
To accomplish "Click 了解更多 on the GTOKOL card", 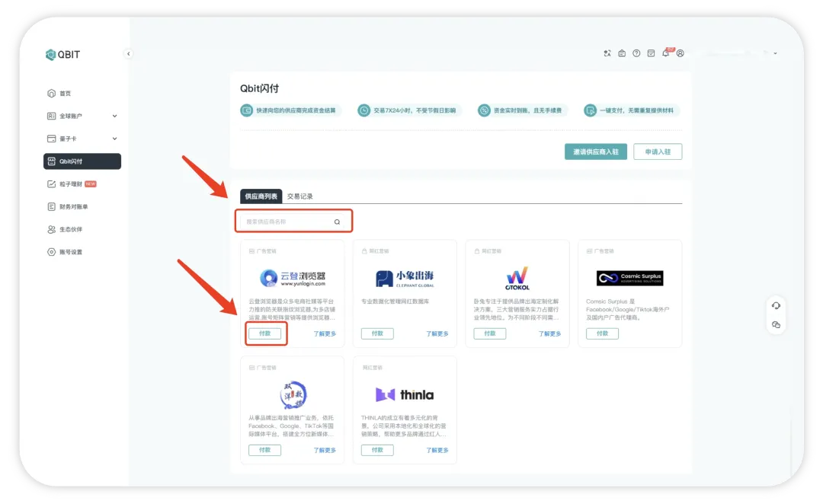I will click(x=549, y=333).
